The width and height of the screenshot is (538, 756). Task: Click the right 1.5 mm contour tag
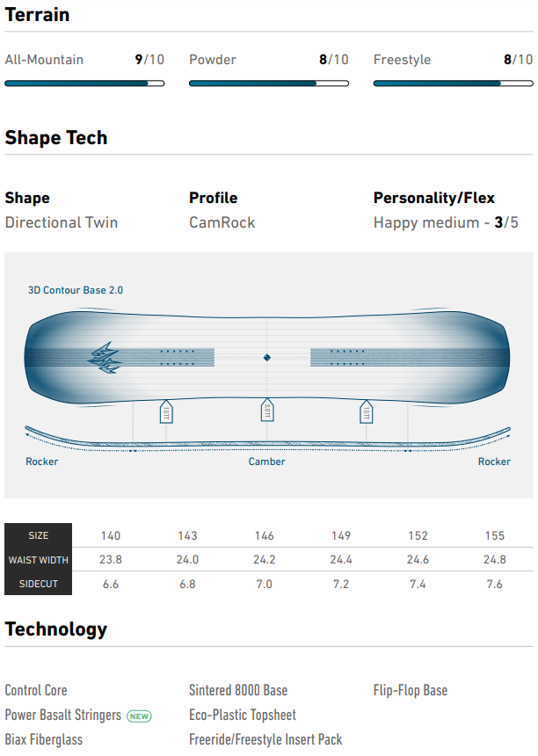(366, 411)
